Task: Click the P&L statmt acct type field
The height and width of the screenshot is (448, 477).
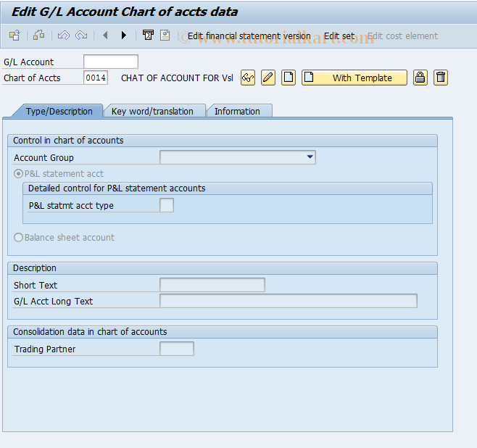Action: (167, 205)
